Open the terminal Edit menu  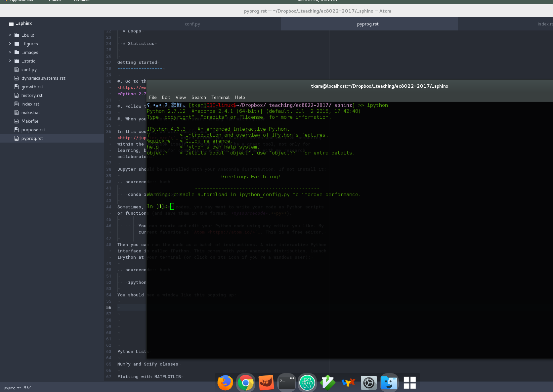point(166,97)
